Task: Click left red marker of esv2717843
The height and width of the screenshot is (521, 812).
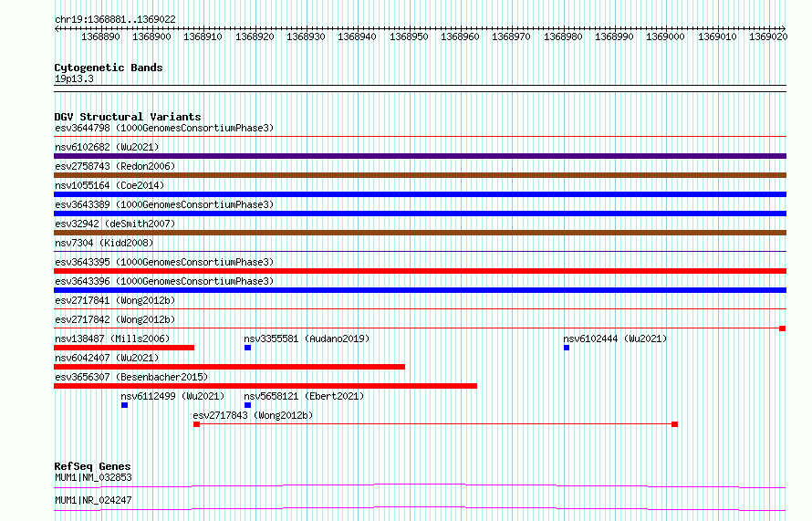Action: point(196,424)
